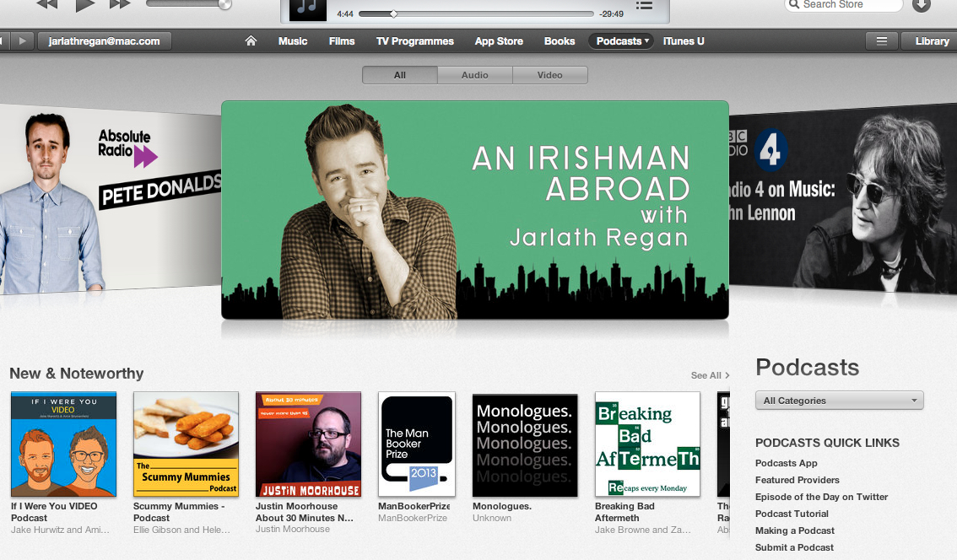Click the ManBookerPrize podcast title
This screenshot has height=560, width=957.
point(414,506)
